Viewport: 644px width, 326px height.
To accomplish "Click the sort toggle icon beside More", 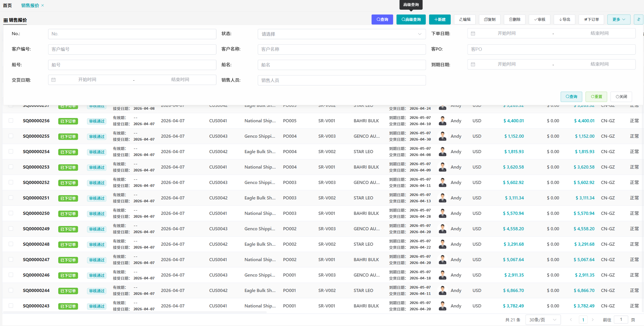I will [638, 19].
